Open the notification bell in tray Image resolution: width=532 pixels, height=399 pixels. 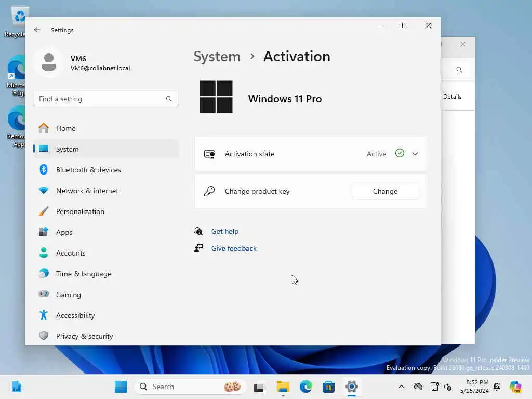tap(497, 387)
